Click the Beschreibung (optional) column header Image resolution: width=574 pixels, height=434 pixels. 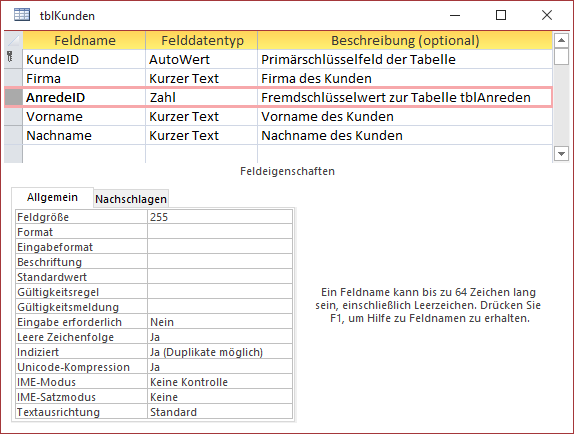405,40
